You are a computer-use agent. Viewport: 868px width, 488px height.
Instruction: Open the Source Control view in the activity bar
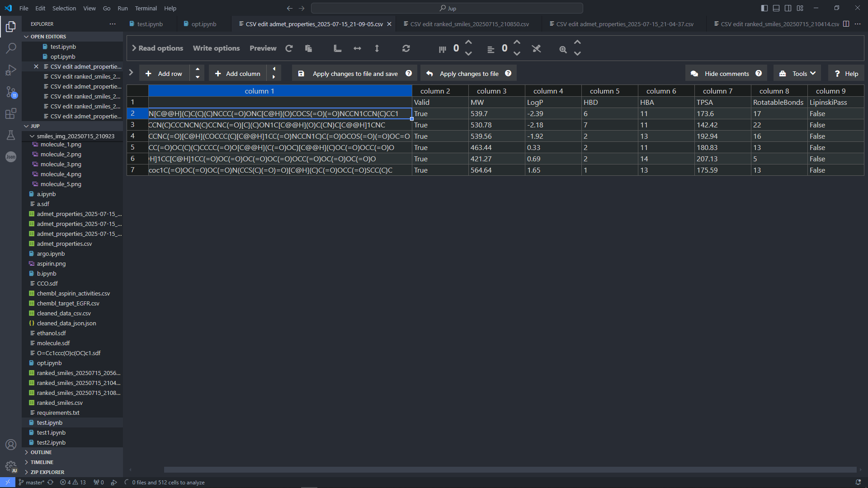(11, 92)
